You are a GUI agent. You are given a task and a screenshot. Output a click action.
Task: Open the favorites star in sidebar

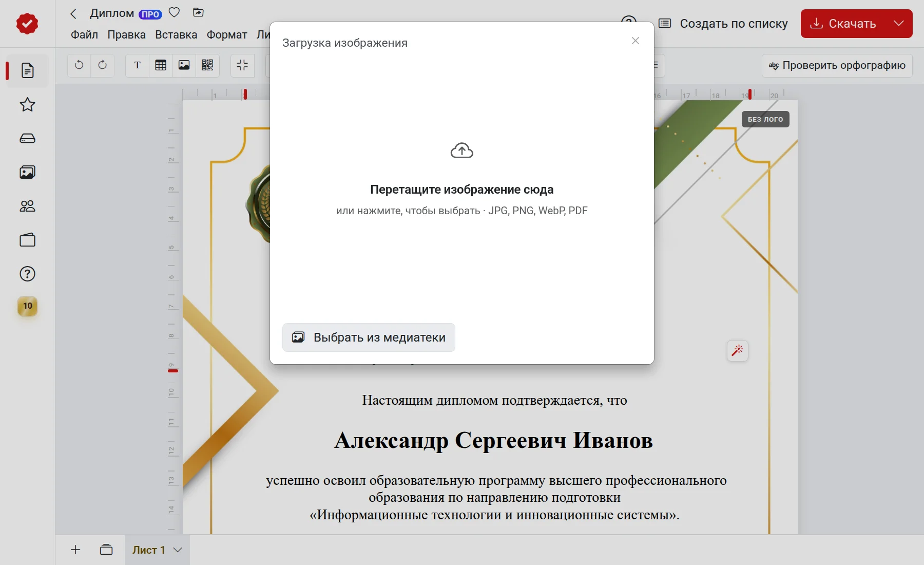coord(28,105)
